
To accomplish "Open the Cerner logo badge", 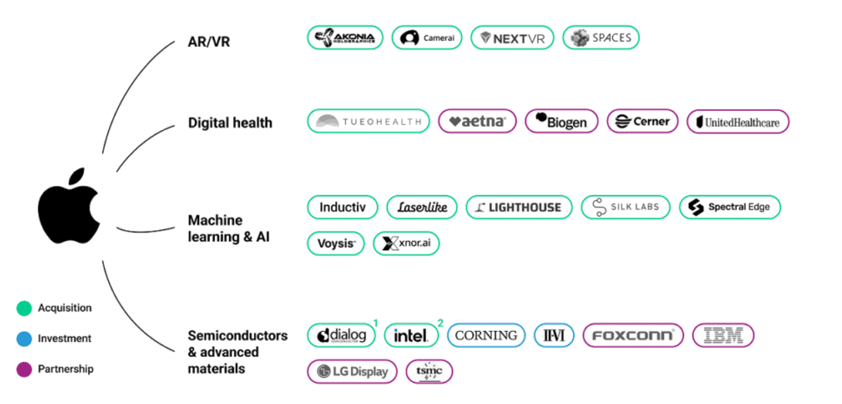I will click(643, 122).
